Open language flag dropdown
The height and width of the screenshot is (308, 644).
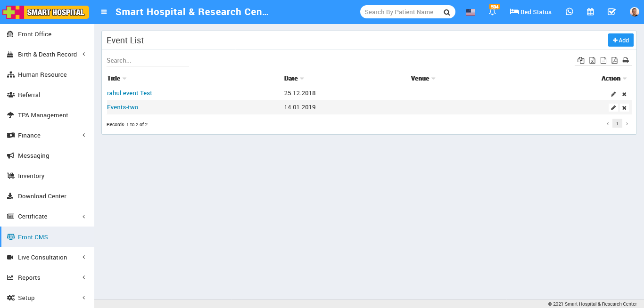470,12
